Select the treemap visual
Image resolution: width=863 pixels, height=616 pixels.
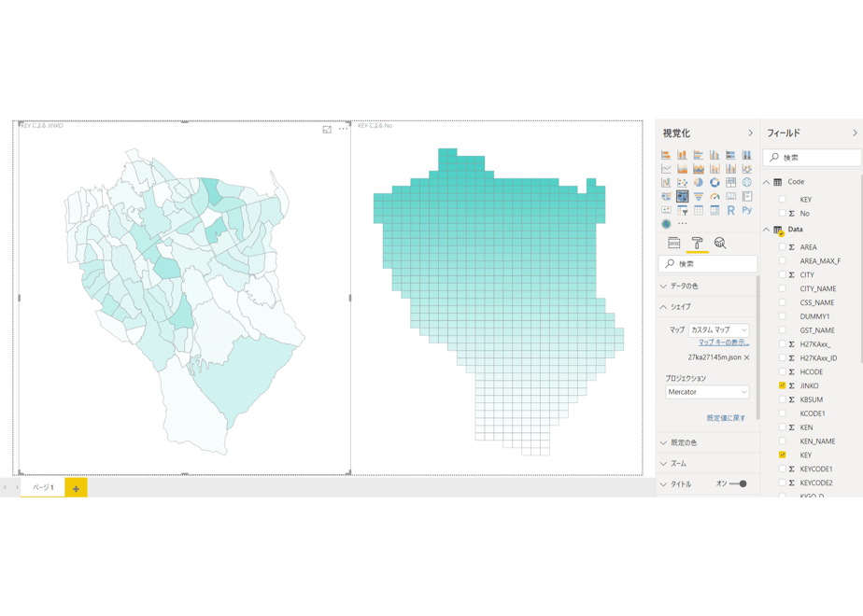(731, 183)
